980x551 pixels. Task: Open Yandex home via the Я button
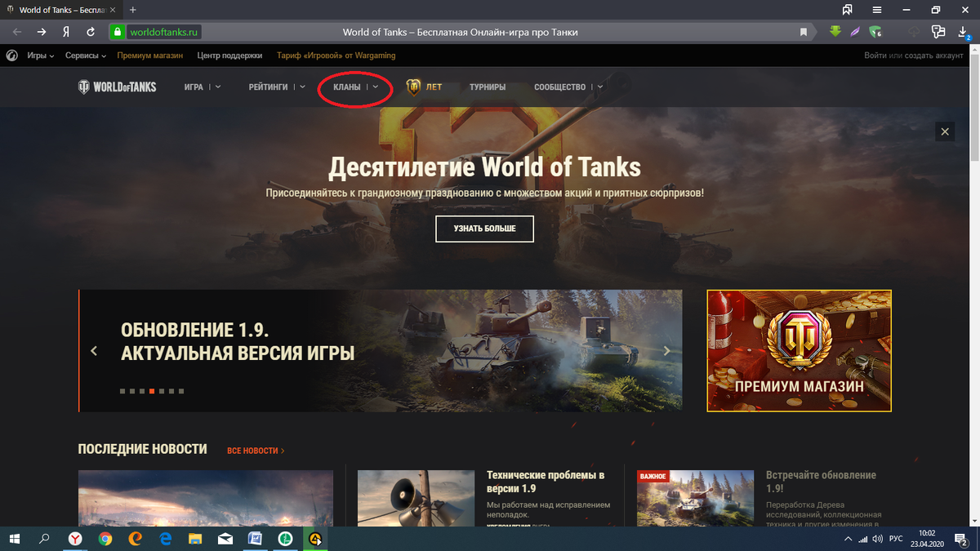coord(65,33)
